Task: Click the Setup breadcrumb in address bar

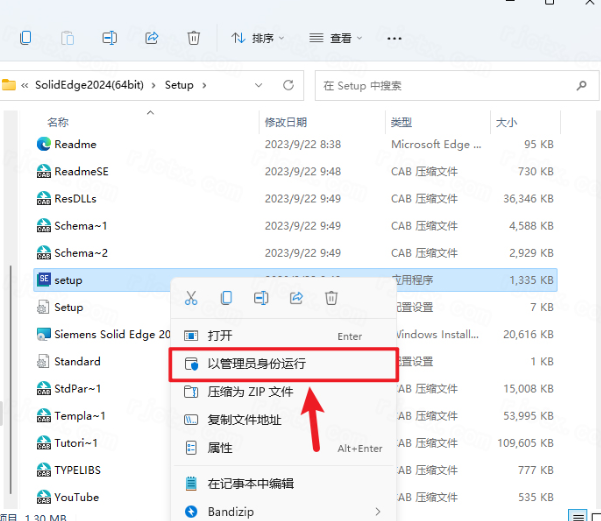Action: click(178, 86)
